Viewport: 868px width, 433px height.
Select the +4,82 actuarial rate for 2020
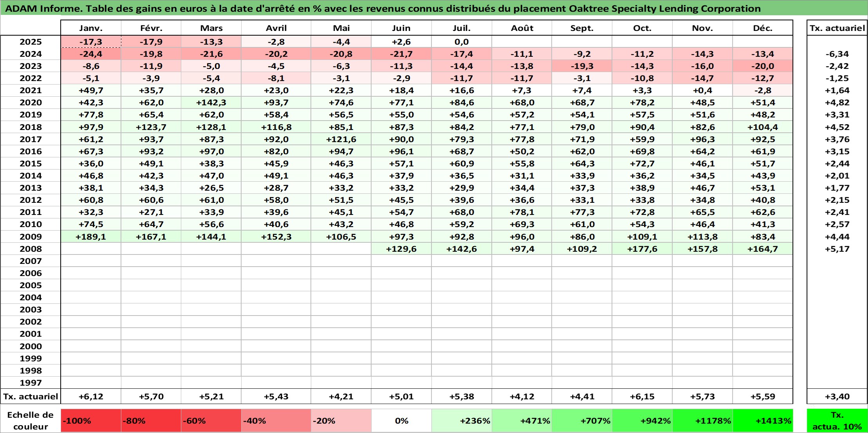point(837,102)
